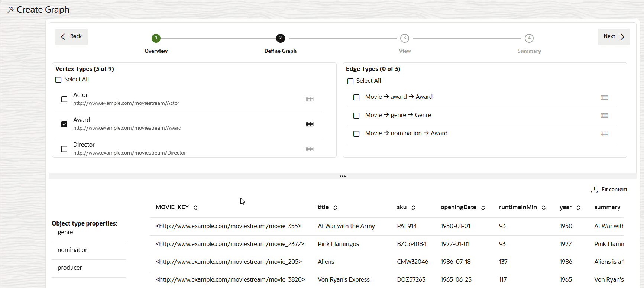Go to Overview step
This screenshot has width=644, height=288.
click(156, 38)
